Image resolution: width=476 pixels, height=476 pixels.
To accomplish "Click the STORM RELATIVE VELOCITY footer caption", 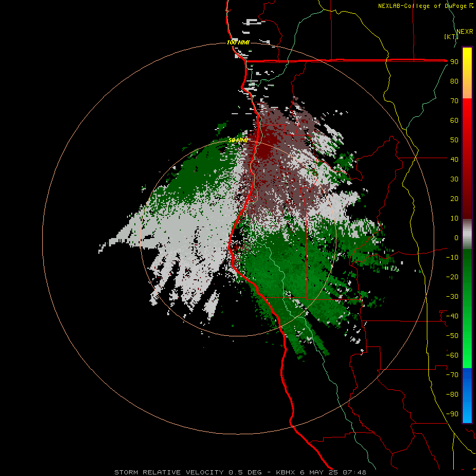I will click(240, 472).
